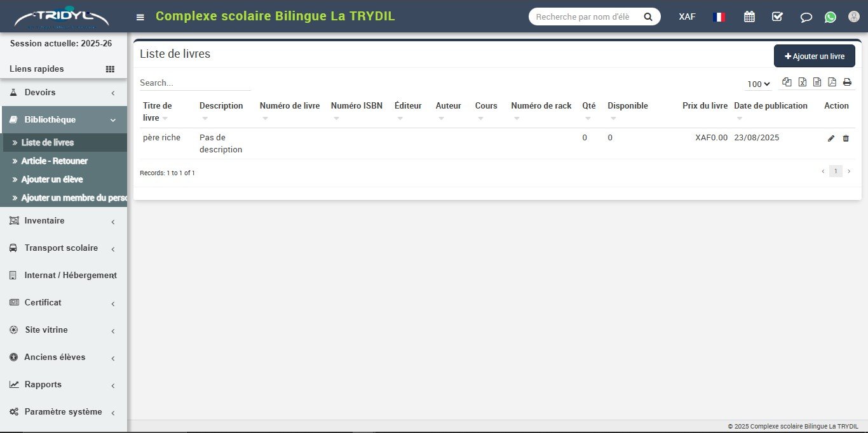Print the book list

tap(847, 82)
